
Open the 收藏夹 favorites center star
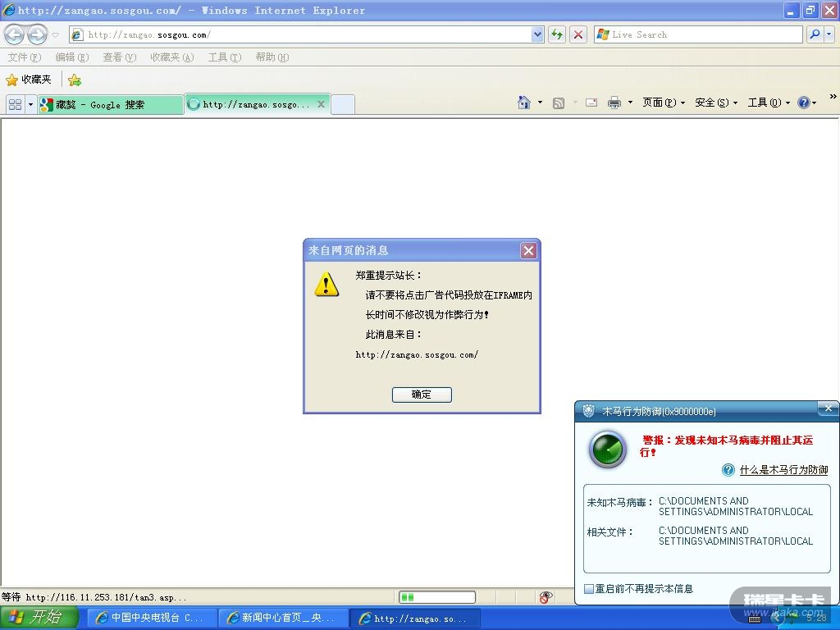(29, 80)
